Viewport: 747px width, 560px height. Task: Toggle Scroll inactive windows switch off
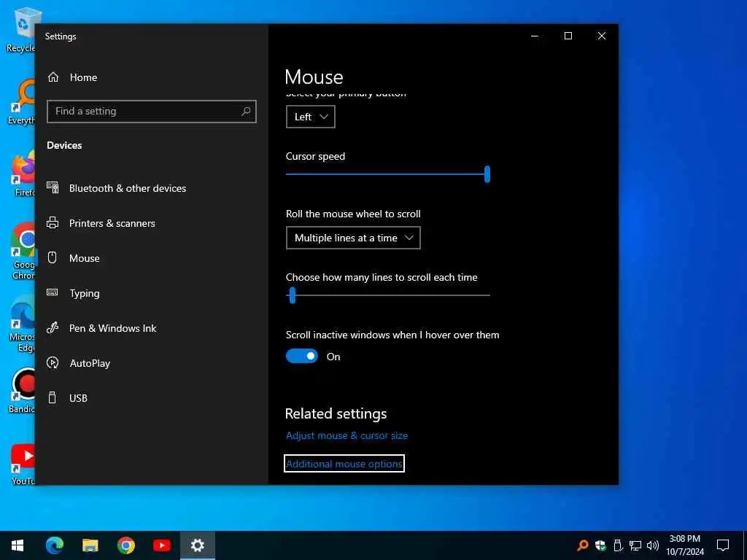301,356
